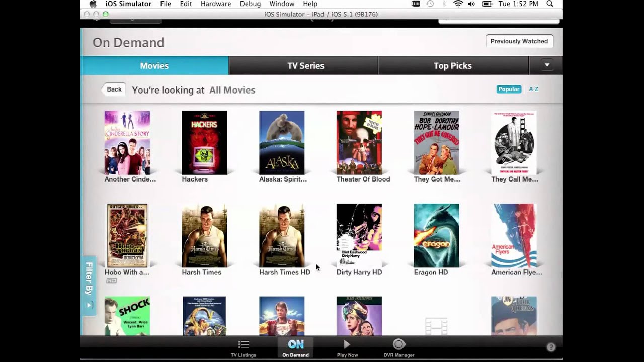Click the Back button
The image size is (644, 362).
coord(113,89)
